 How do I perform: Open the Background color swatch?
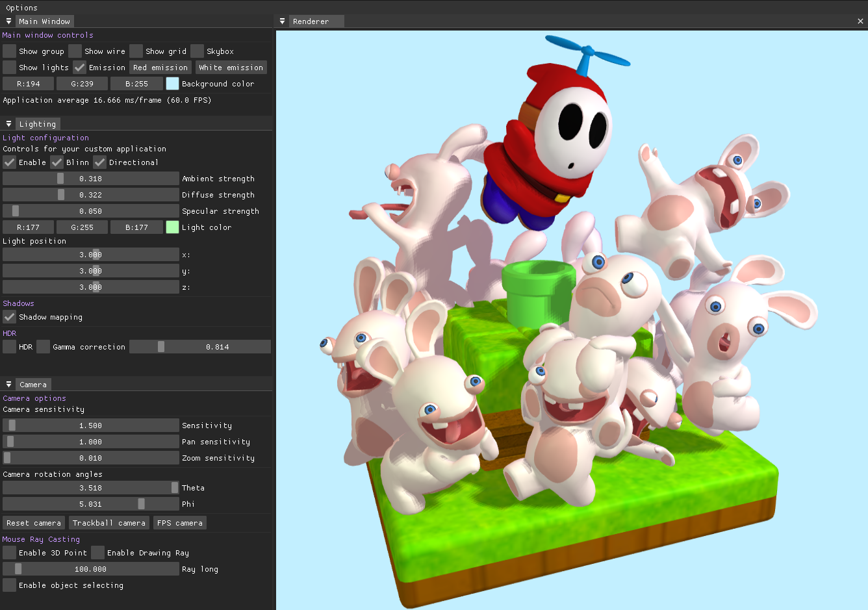coord(172,84)
